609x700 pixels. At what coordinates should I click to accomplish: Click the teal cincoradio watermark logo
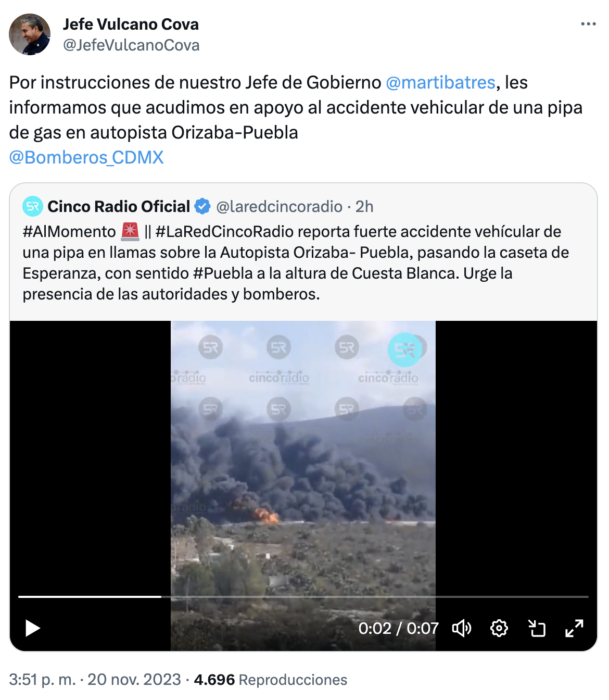404,349
